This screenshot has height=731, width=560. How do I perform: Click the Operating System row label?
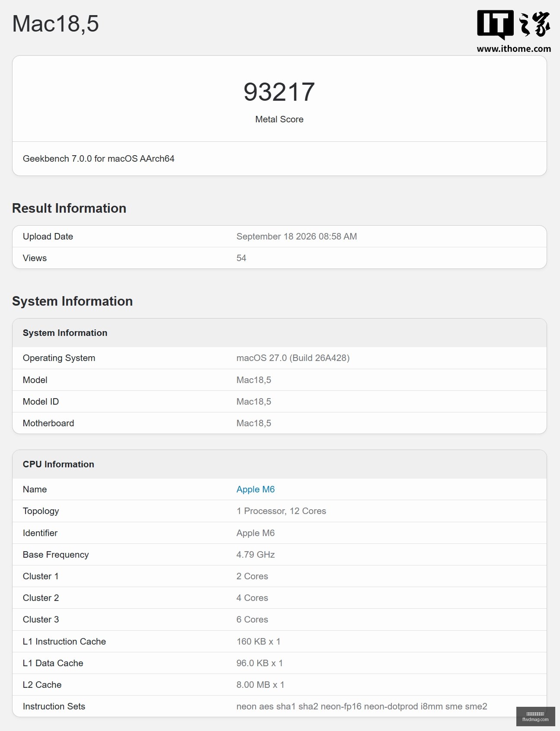[59, 358]
